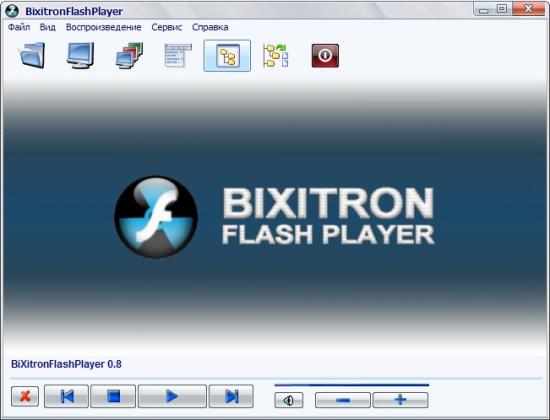Click the grayed list window toolbar icon
550x420 pixels.
[x=178, y=55]
